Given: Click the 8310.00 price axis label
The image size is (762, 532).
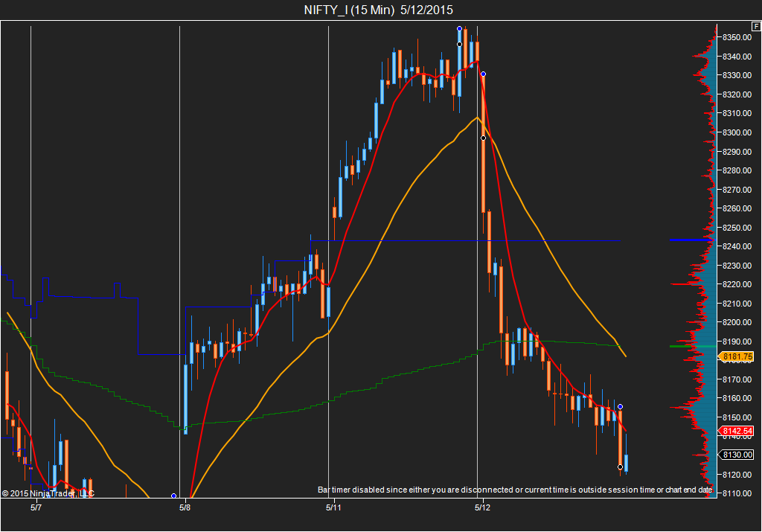Looking at the screenshot, I should tap(737, 113).
